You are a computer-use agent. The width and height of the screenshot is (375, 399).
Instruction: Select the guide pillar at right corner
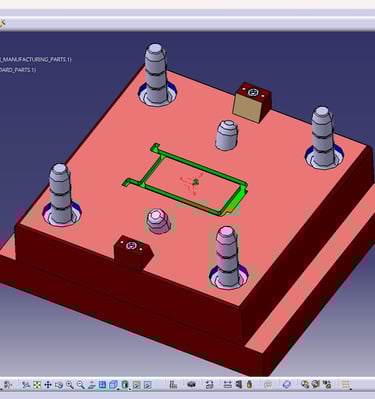coord(322,136)
